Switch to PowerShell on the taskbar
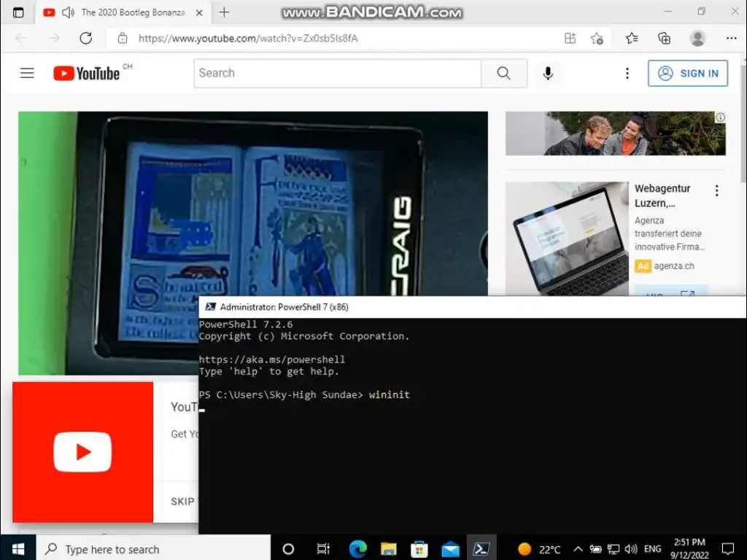The height and width of the screenshot is (560, 747). [481, 549]
